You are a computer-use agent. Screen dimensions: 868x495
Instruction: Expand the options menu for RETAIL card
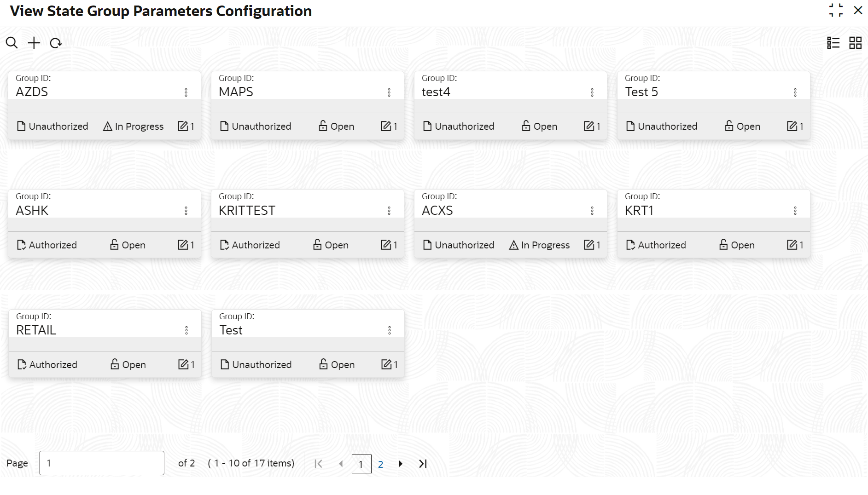point(186,330)
